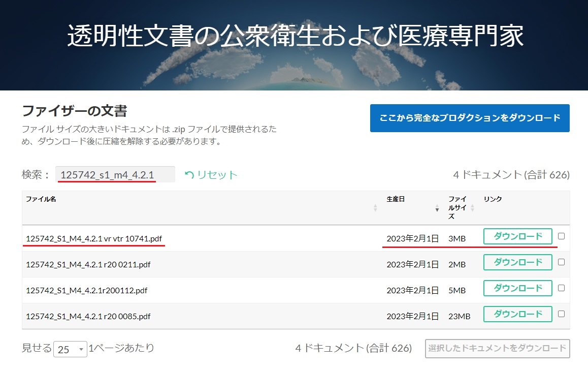Check the box for vr vtr 10741.pdf row

(x=562, y=236)
